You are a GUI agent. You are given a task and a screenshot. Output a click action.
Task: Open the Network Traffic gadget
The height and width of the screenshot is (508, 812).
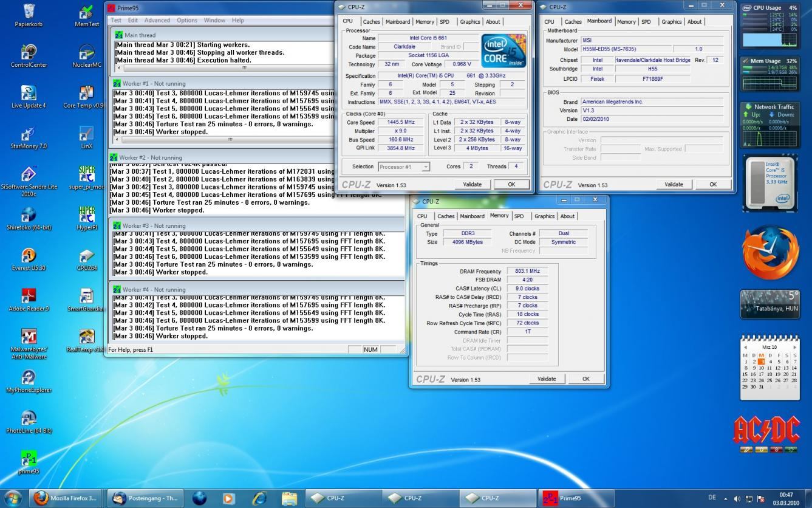(x=769, y=125)
